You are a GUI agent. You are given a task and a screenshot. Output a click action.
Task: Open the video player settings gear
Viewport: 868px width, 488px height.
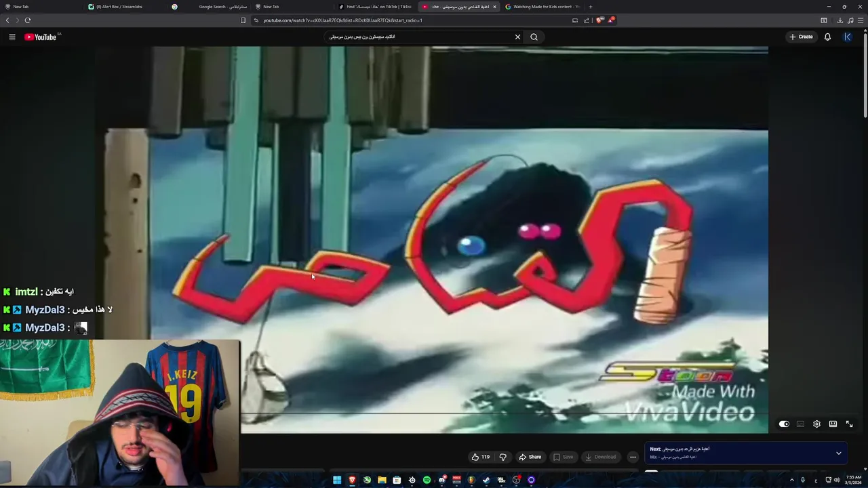(816, 424)
